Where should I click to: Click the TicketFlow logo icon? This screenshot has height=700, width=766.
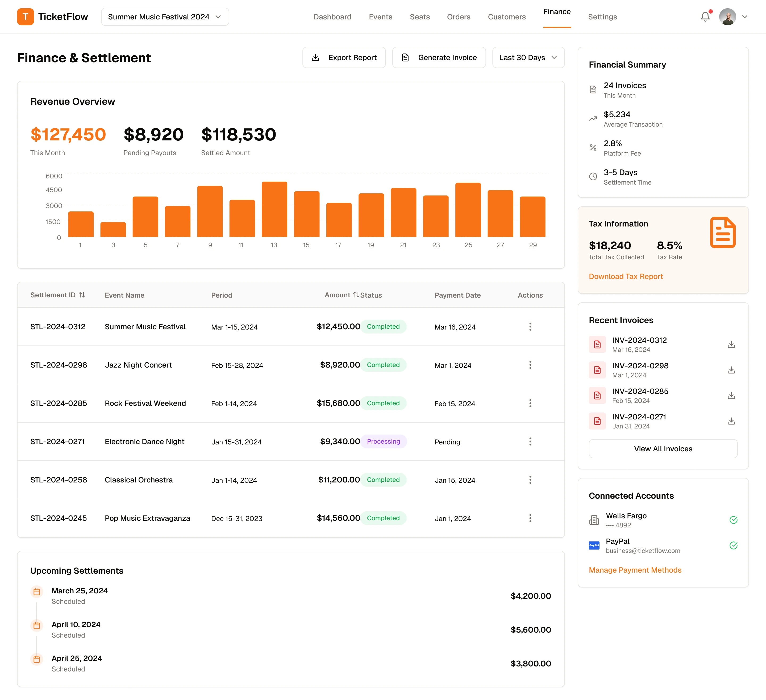[26, 17]
